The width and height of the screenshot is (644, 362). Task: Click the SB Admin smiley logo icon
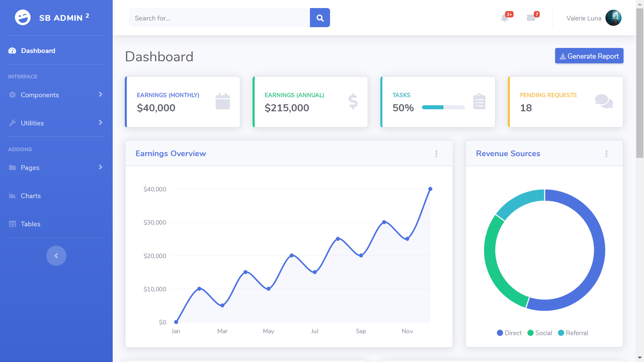(22, 17)
